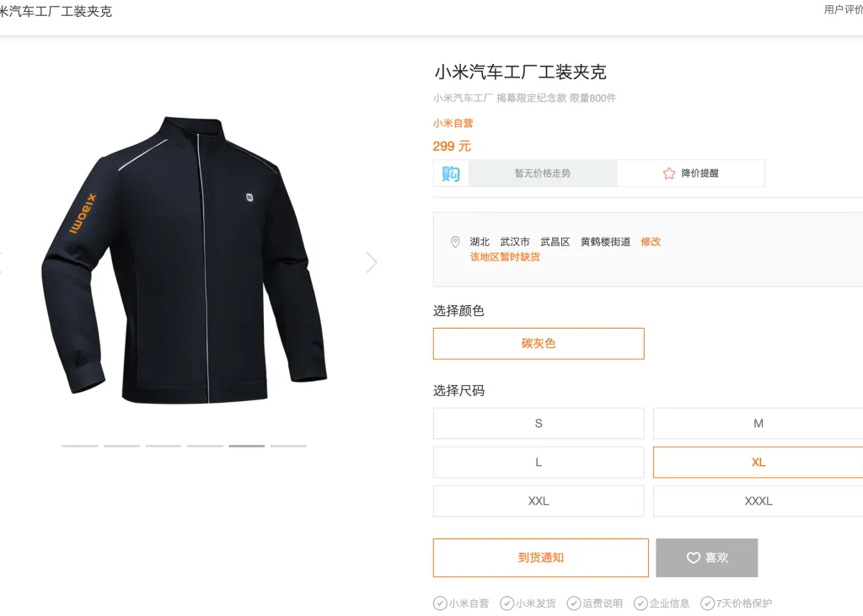Screen dimensions: 863x616
Task: Click the location pin icon by 湖北
Action: pyautogui.click(x=455, y=242)
